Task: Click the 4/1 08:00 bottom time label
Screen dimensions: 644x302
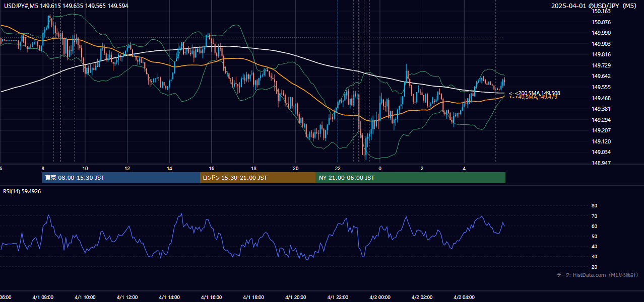Action: coord(42,297)
